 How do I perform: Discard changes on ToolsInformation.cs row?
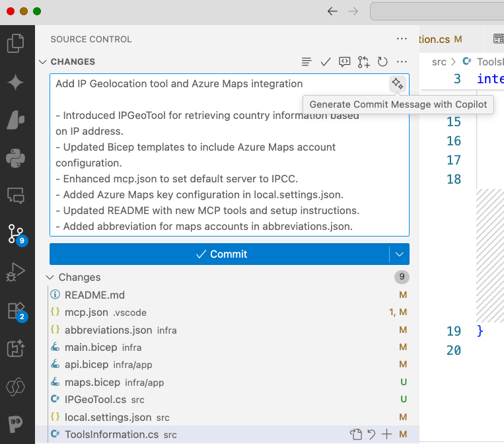coord(372,434)
